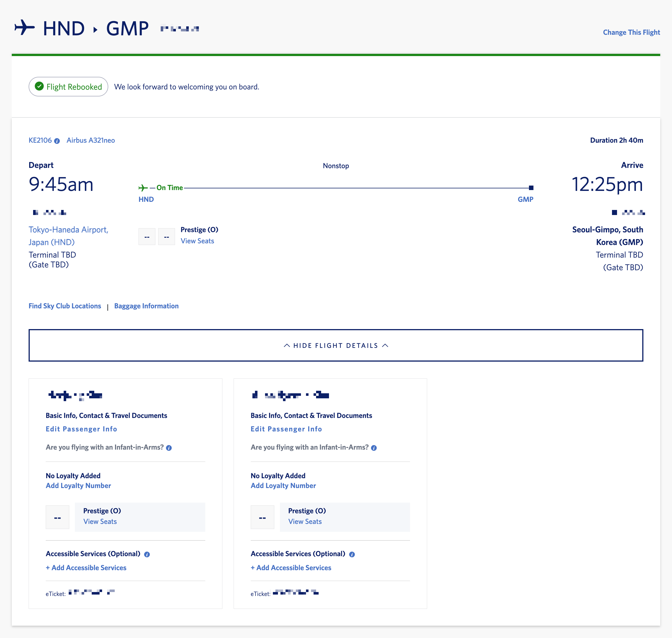The height and width of the screenshot is (638, 672).
Task: Click the green On Time plane icon
Action: coord(143,188)
